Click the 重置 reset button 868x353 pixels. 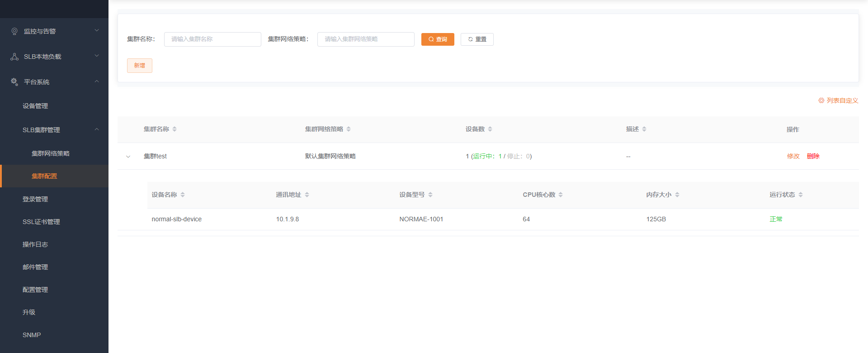coord(477,39)
